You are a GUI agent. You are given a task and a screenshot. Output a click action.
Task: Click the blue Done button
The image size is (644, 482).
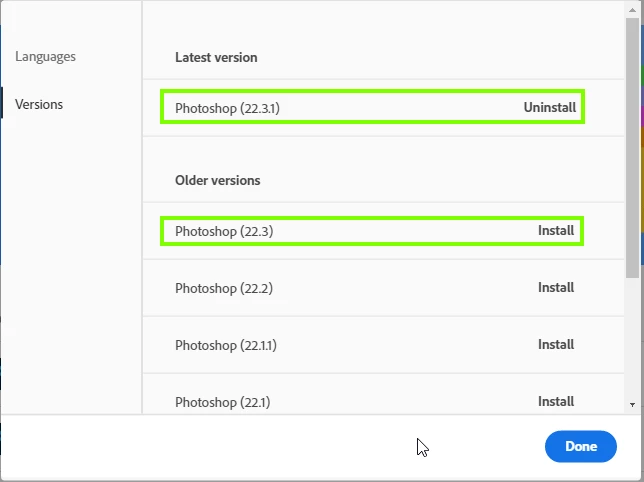point(580,447)
